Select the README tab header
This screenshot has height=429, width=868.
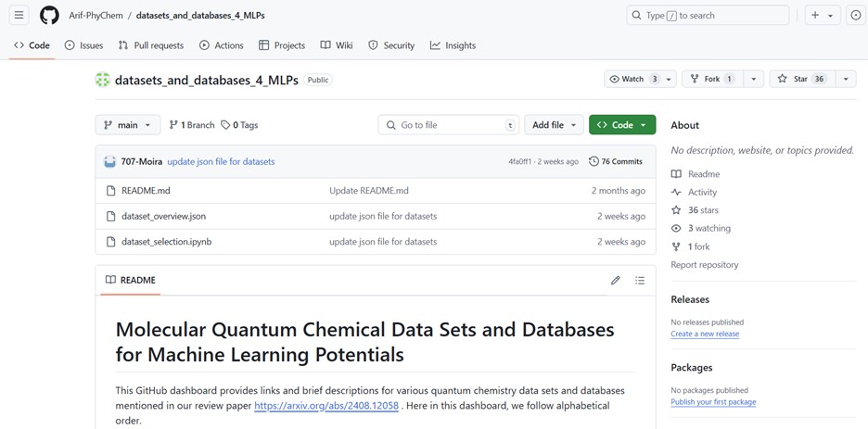pyautogui.click(x=131, y=281)
